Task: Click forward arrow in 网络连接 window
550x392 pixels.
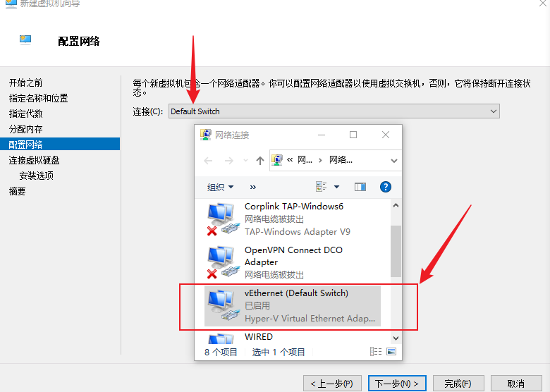Action: pos(229,161)
